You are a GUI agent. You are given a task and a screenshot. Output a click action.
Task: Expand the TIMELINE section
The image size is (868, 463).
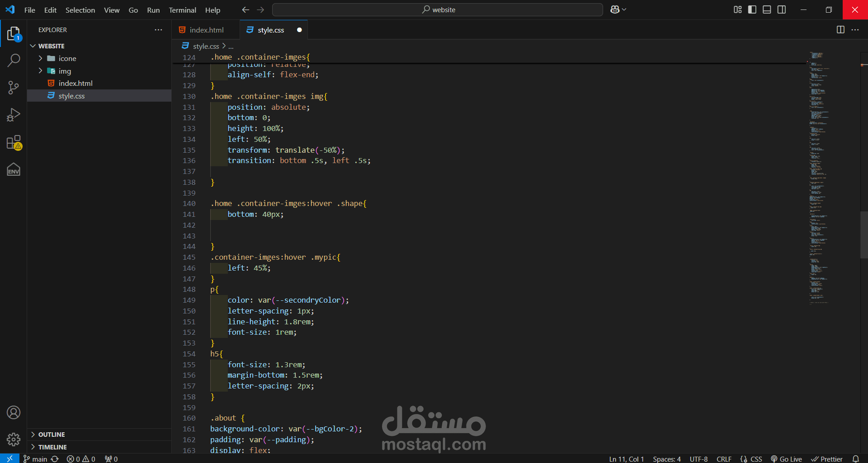click(x=33, y=447)
